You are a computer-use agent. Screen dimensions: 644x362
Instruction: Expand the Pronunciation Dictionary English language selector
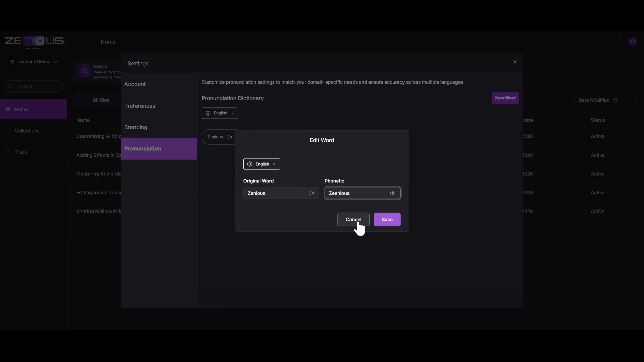point(220,113)
